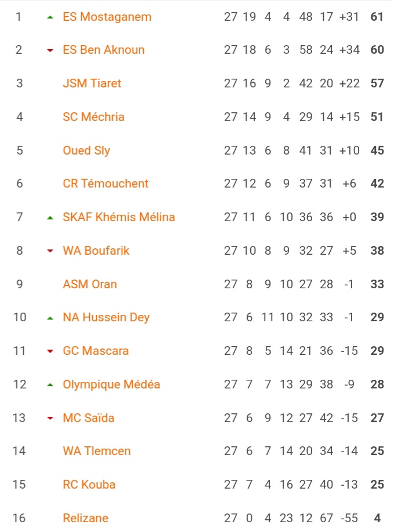The image size is (402, 532).
Task: Open the Oued Sly team link
Action: (86, 151)
